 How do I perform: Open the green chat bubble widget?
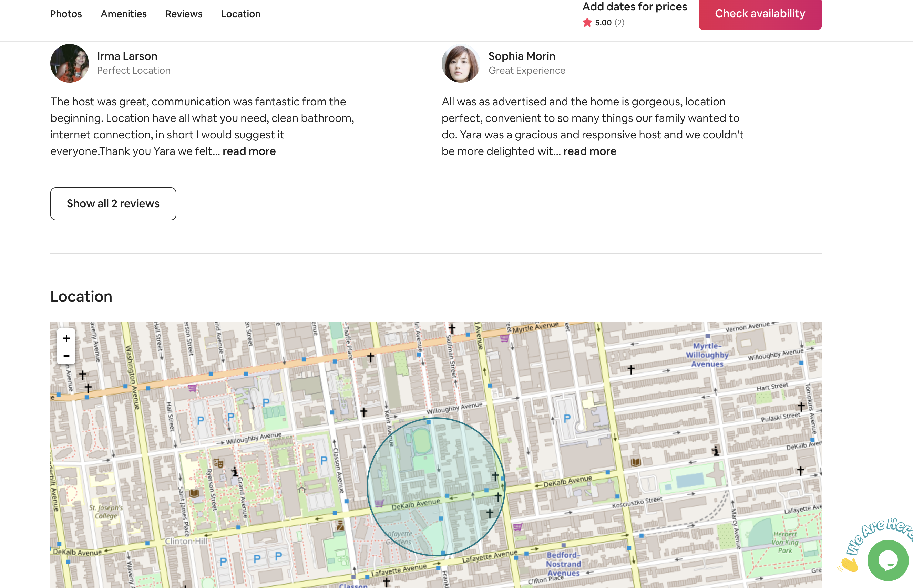pos(888,560)
